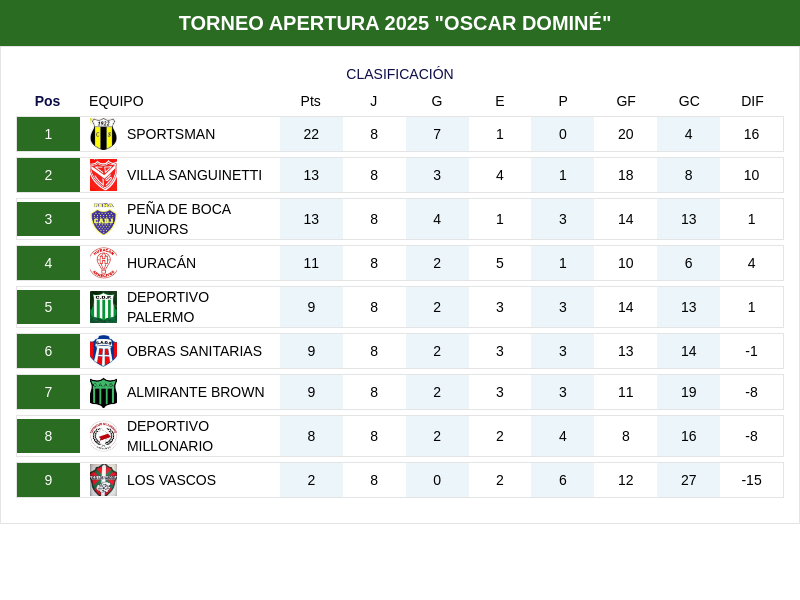Screen dimensions: 800x600
Task: Select the Pos column header
Action: 47,101
